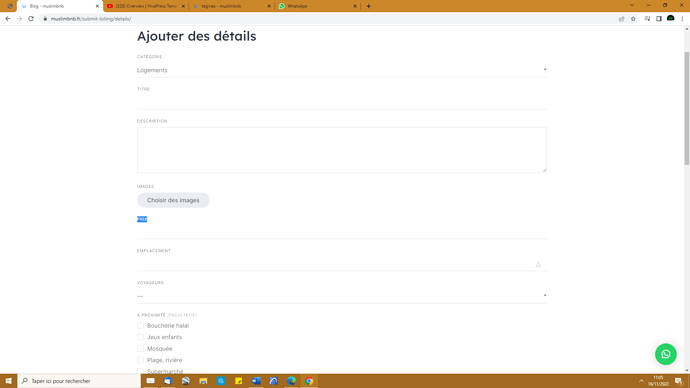Image resolution: width=690 pixels, height=388 pixels.
Task: Open a new browser tab
Action: click(368, 6)
